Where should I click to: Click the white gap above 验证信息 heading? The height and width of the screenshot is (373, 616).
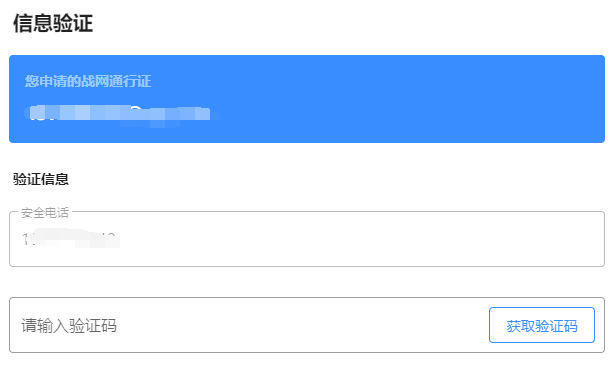[307, 156]
